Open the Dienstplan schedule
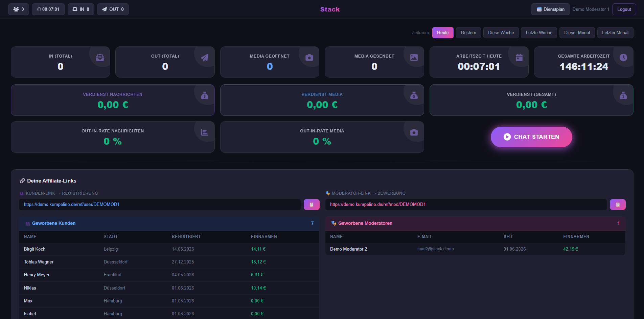 (550, 9)
